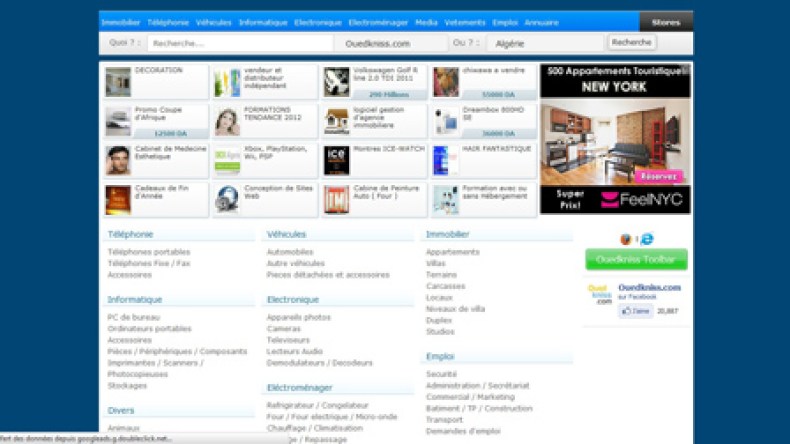The height and width of the screenshot is (444, 790).
Task: Click the Internet Explorer icon
Action: click(647, 239)
